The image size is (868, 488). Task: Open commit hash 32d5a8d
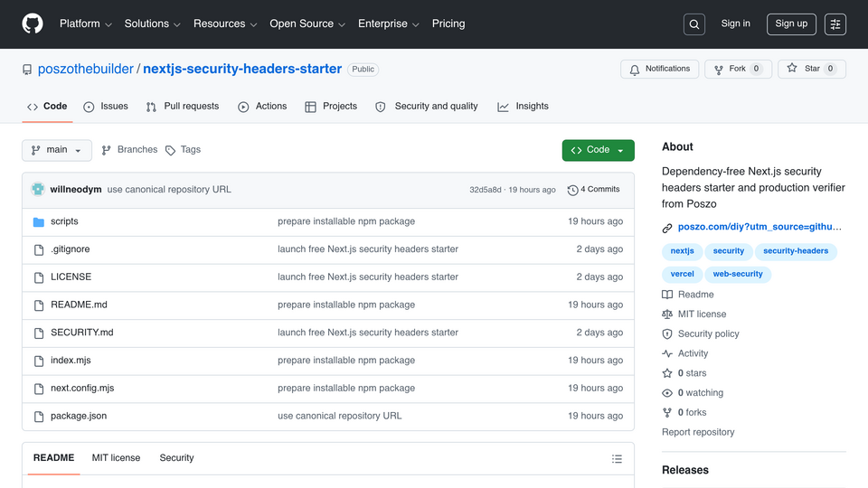click(x=486, y=190)
